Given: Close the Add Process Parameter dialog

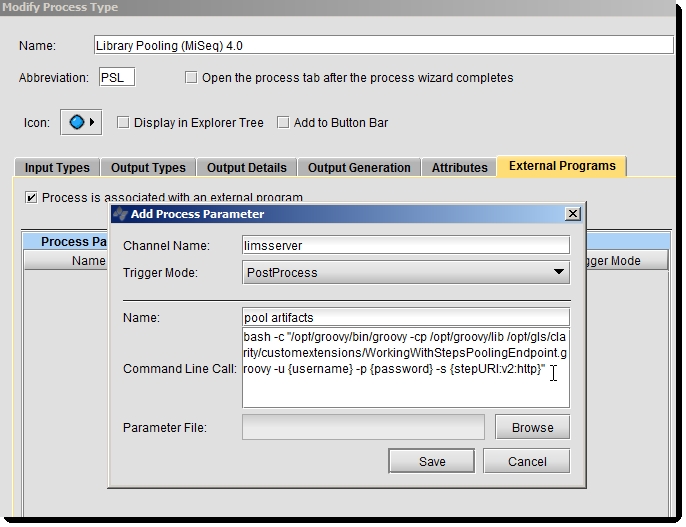Looking at the screenshot, I should (572, 214).
